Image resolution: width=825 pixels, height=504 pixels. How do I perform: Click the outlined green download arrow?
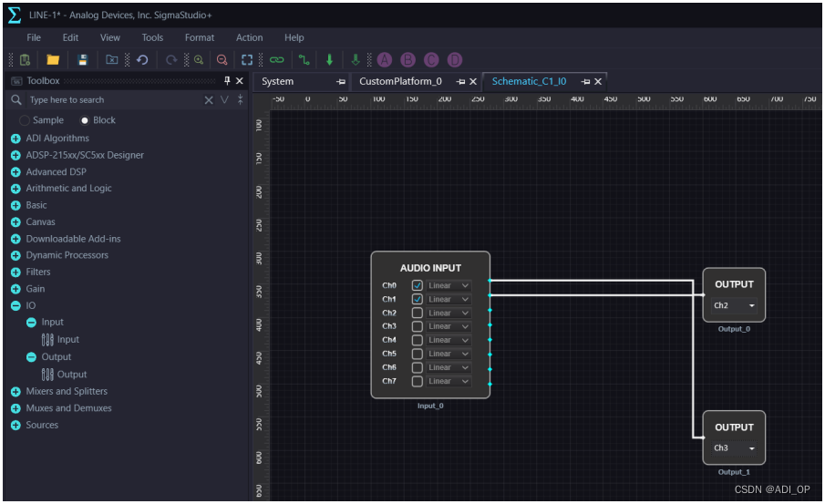coord(356,60)
